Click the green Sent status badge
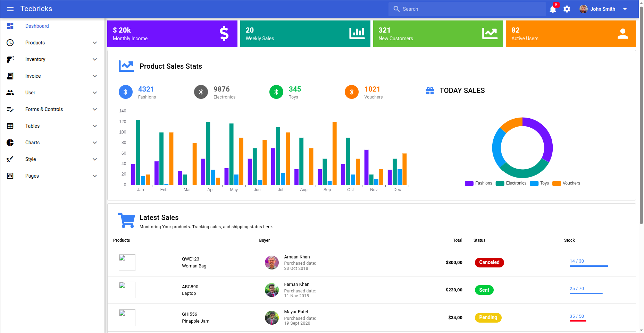Viewport: 644px width, 333px height. [x=484, y=290]
